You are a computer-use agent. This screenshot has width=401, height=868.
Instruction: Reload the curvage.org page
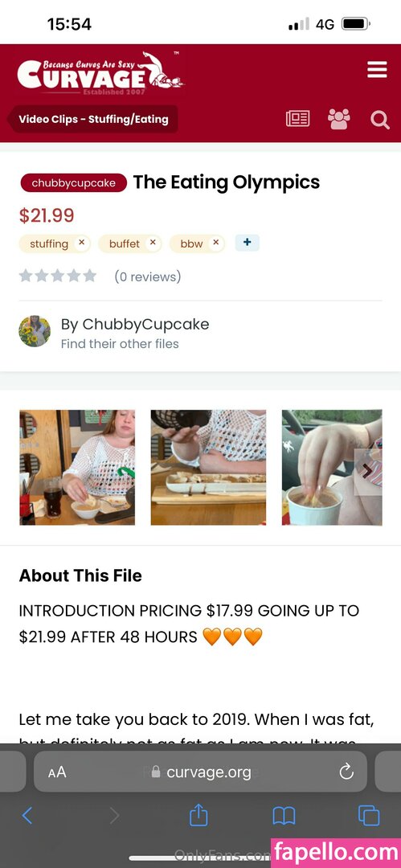[346, 772]
